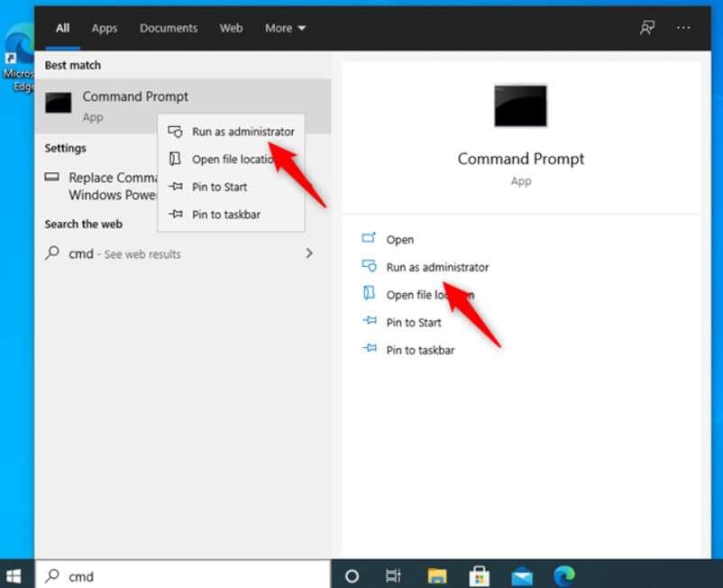Select the All search tab
723x588 pixels.
pyautogui.click(x=63, y=28)
